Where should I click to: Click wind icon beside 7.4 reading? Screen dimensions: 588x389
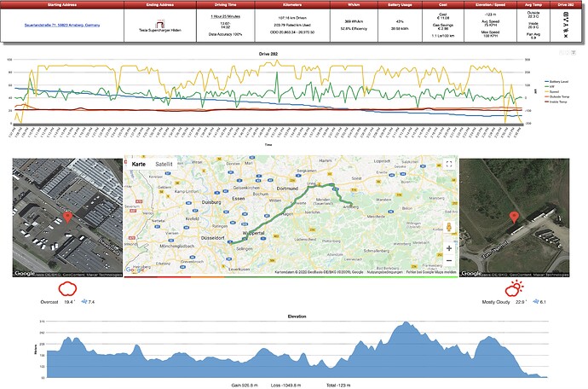[84, 301]
